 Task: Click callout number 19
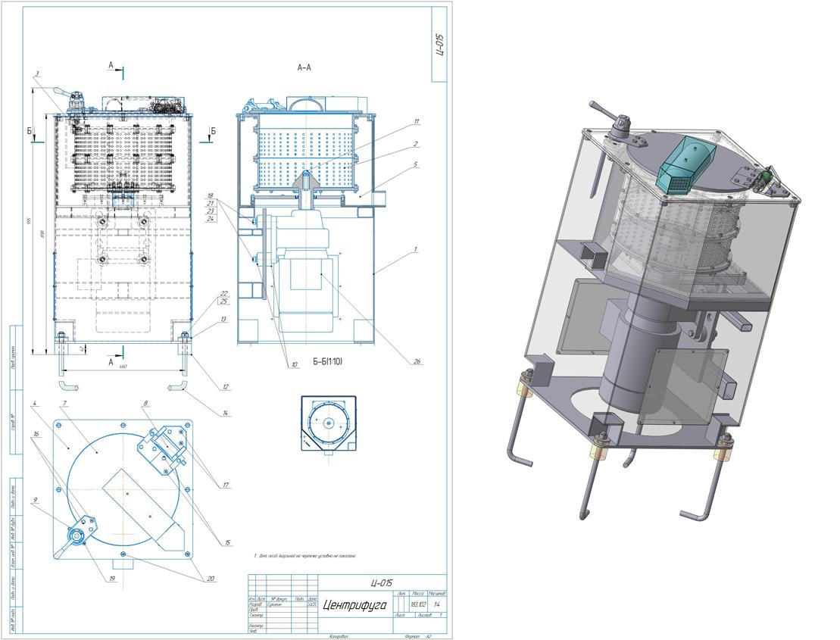pos(112,578)
